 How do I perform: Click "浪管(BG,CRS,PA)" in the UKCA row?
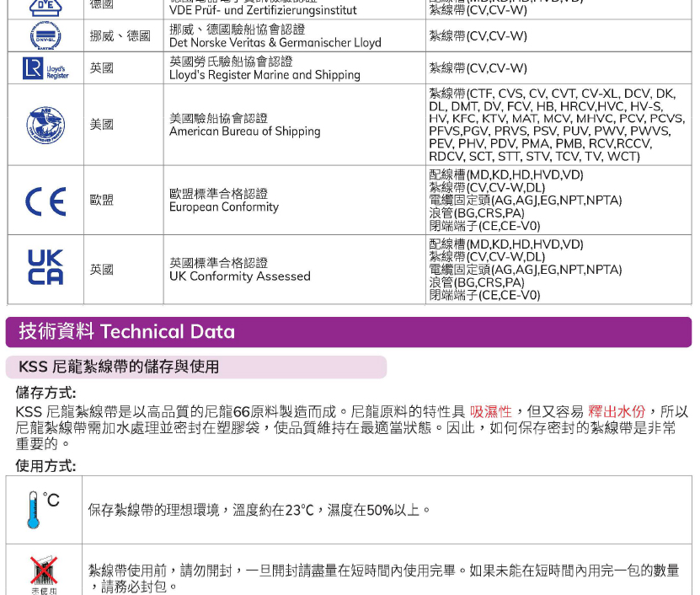[x=477, y=283]
